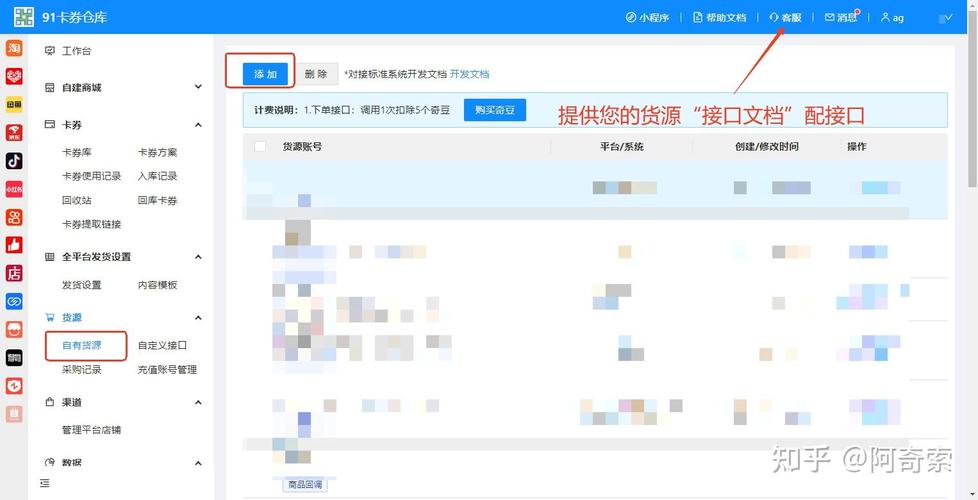Viewport: 978px width, 500px height.
Task: Select the yellow Xianyu platform icon
Action: [14, 104]
